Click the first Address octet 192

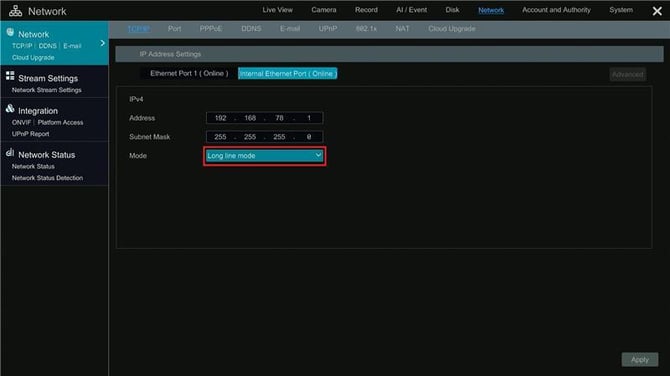coord(220,118)
